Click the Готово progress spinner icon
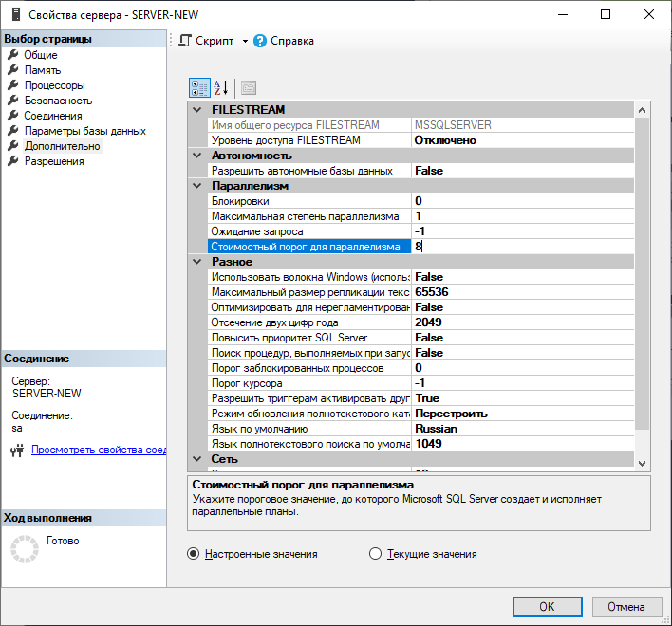Screen dimensions: 672x626 (x=25, y=549)
